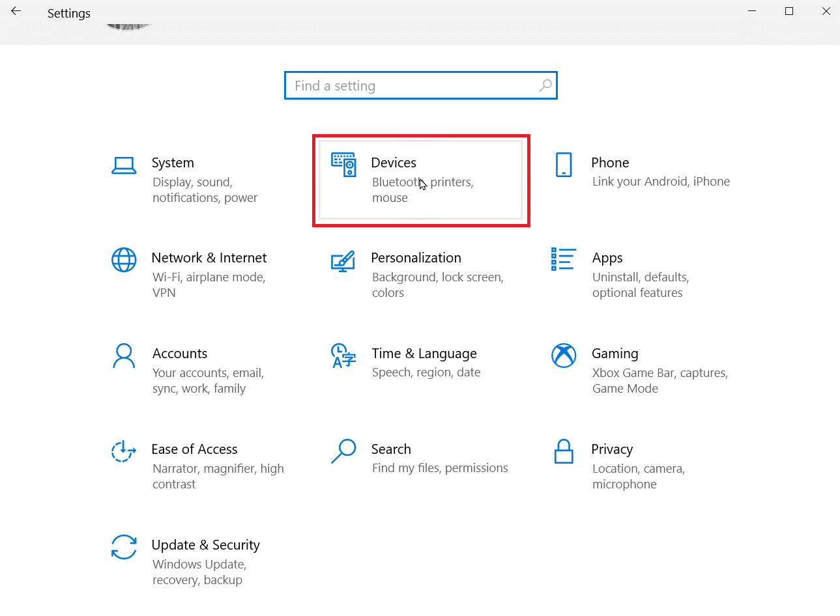
Task: Open the Time & Language icon
Action: coord(343,356)
